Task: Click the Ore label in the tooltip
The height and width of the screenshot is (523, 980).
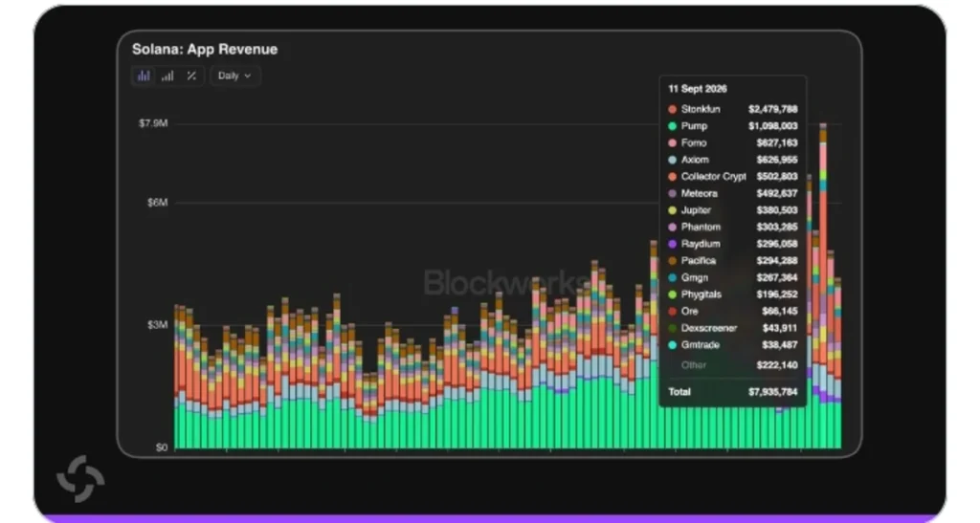Action: coord(689,311)
